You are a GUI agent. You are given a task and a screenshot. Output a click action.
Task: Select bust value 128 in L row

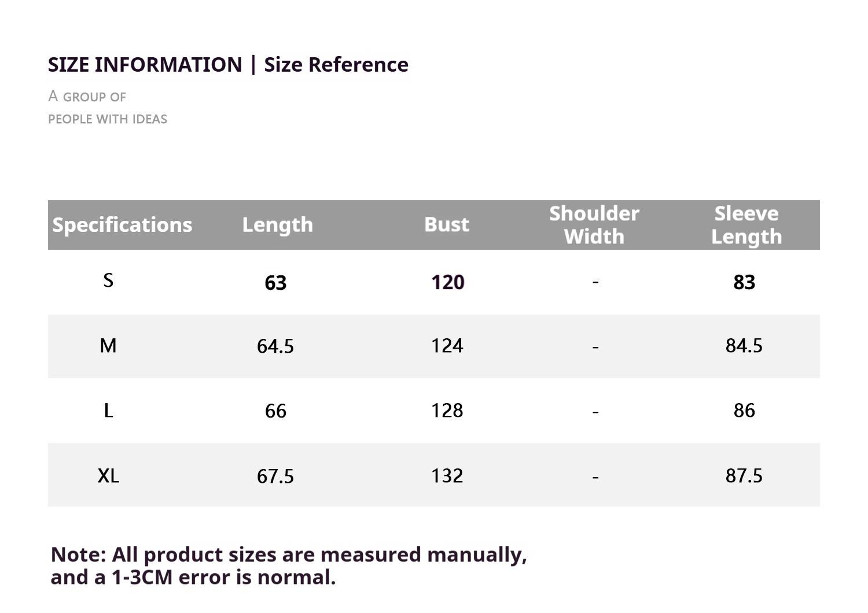click(447, 411)
